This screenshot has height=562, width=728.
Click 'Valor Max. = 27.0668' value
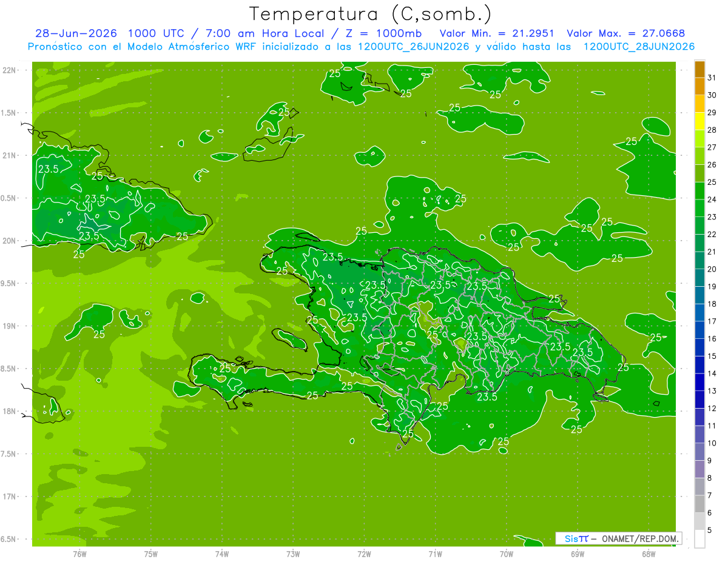tap(626, 33)
